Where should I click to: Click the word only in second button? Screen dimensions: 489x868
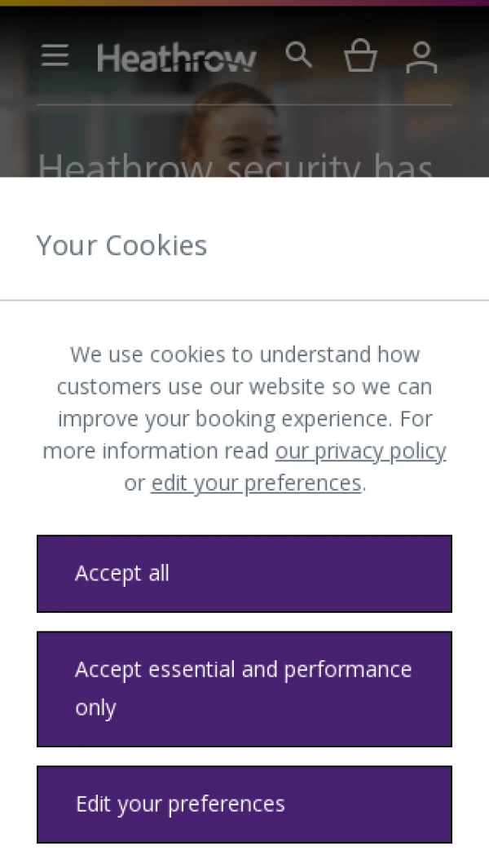tap(95, 708)
